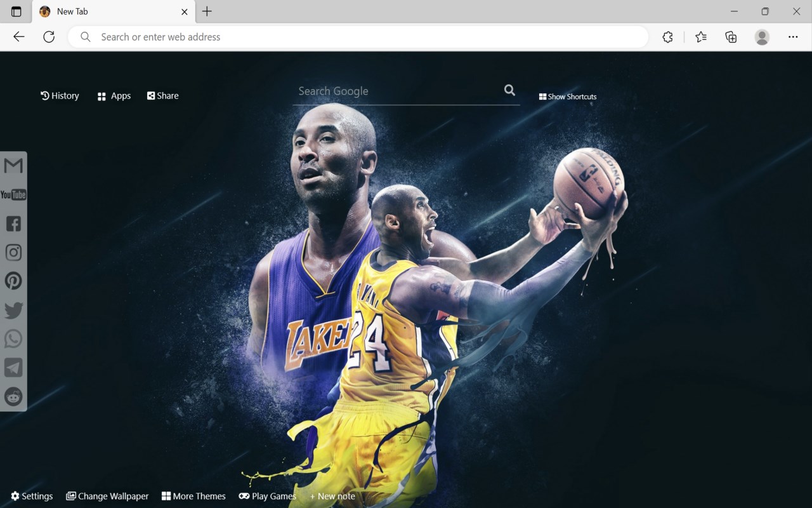The height and width of the screenshot is (508, 812).
Task: Open the theme Settings
Action: pos(32,496)
